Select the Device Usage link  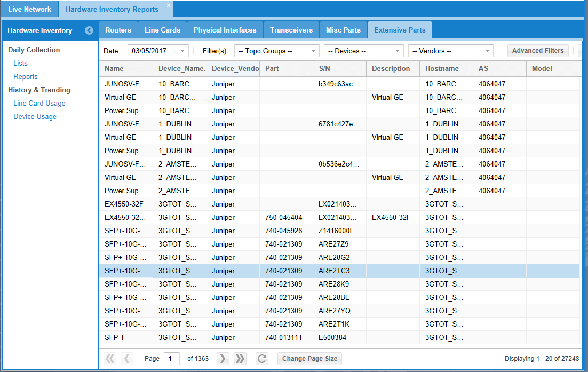(35, 116)
